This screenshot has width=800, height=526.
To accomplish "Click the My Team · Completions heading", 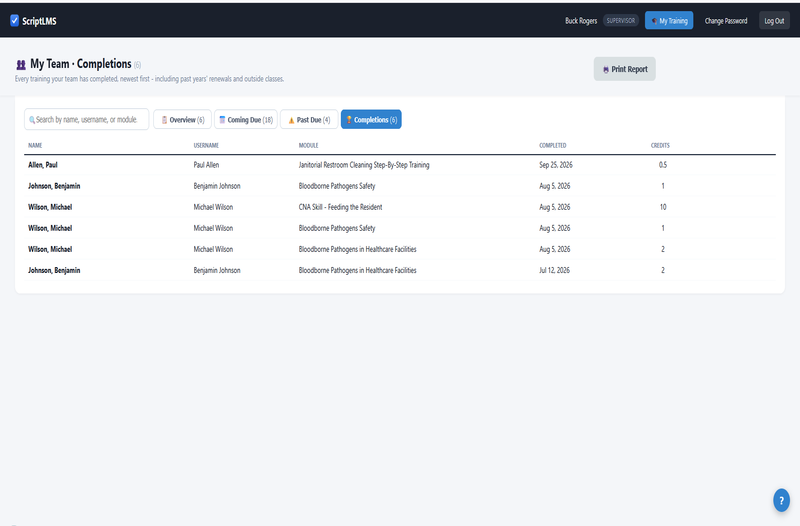I will [81, 64].
